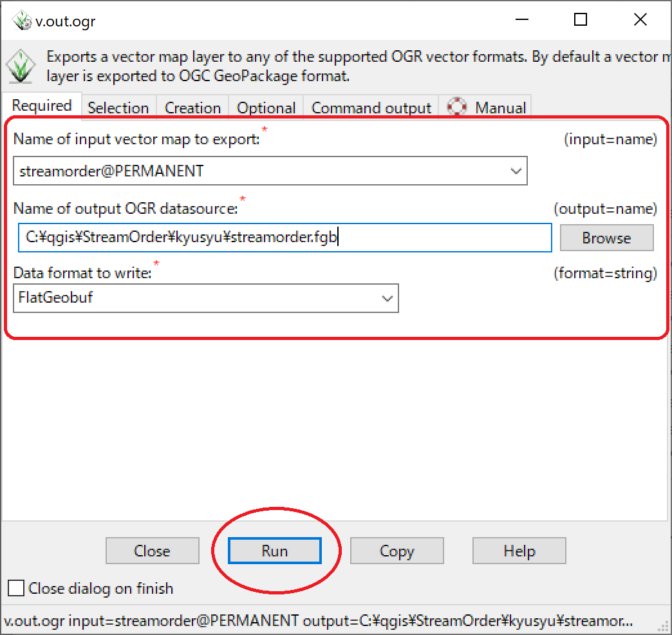
Task: Click the command string in the status bar
Action: pyautogui.click(x=318, y=620)
